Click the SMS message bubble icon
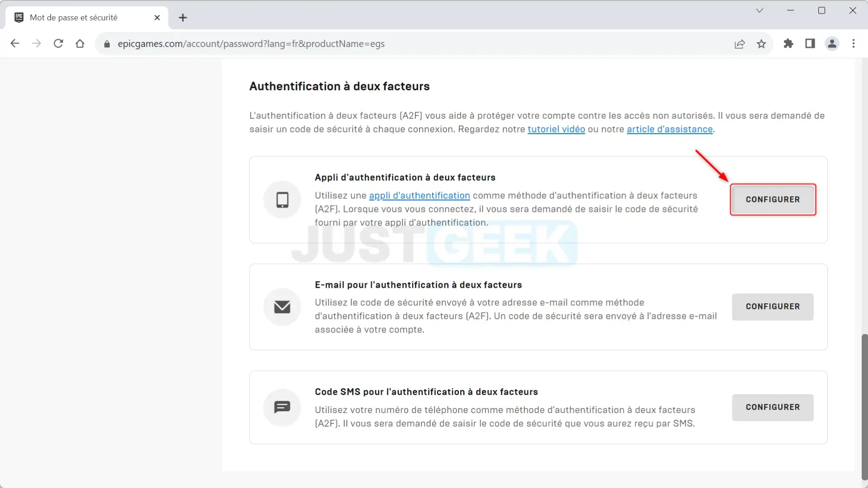Viewport: 868px width, 488px height. [282, 407]
